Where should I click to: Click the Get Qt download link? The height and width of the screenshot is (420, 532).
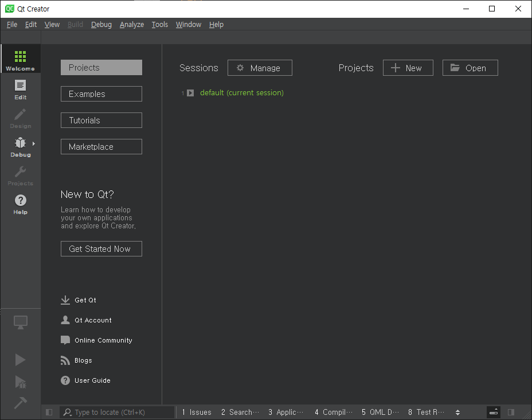click(79, 300)
